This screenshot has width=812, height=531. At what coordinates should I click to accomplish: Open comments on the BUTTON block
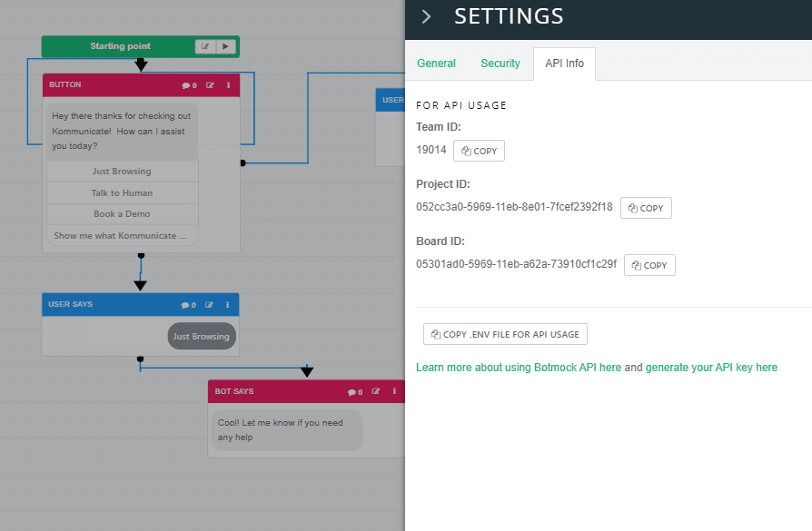[x=189, y=85]
